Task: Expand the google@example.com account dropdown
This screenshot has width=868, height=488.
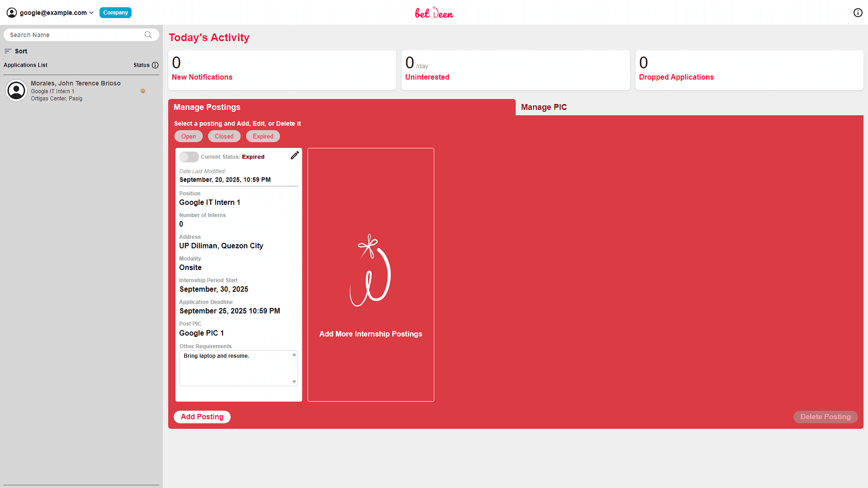Action: (91, 13)
